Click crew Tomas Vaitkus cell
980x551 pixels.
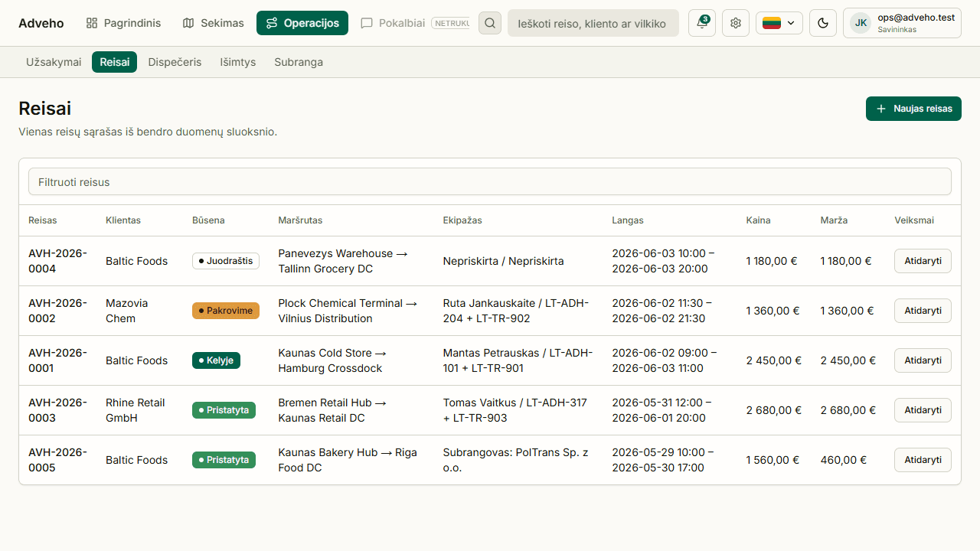pos(515,410)
